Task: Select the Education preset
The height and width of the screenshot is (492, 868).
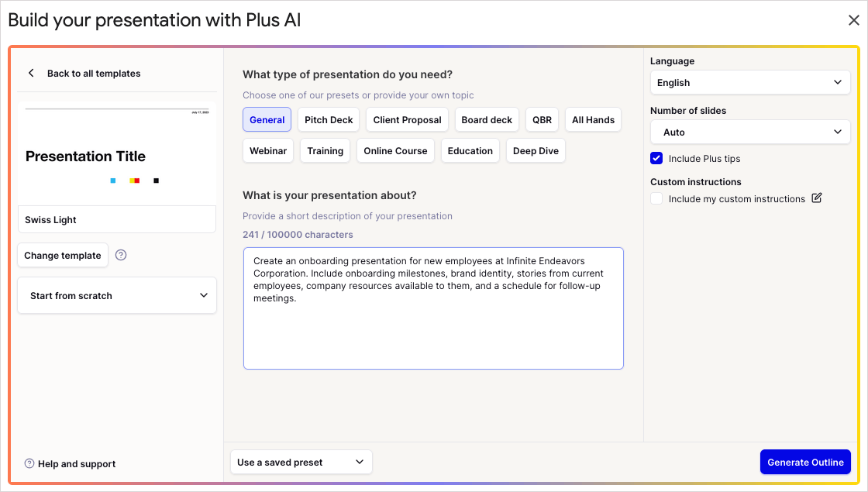Action: (x=470, y=150)
